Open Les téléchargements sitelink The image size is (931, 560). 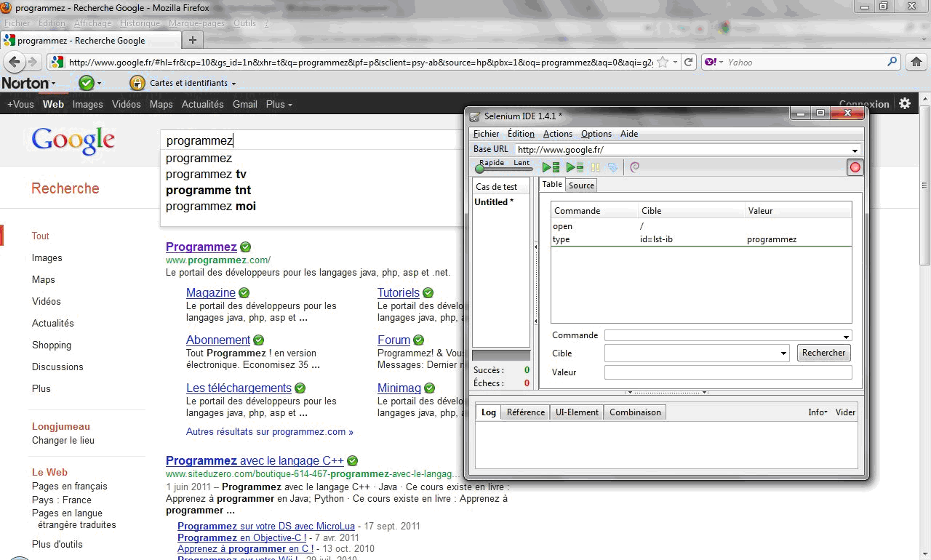click(239, 388)
